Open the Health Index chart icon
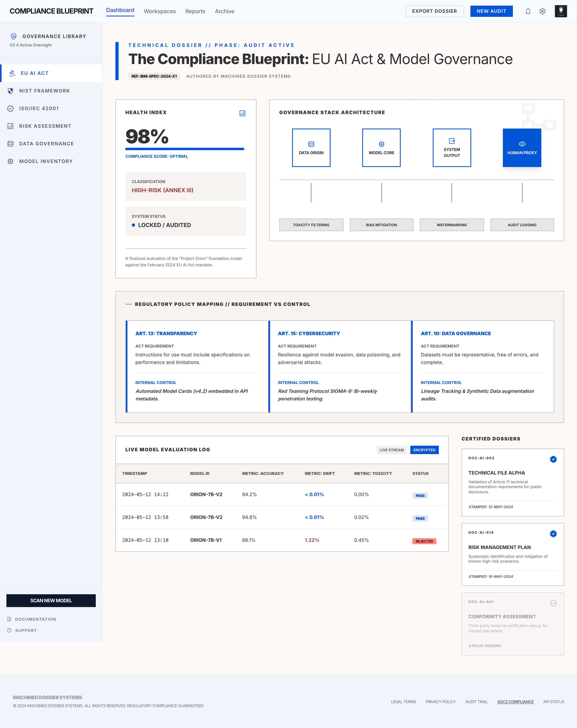Image resolution: width=577 pixels, height=728 pixels. [242, 114]
